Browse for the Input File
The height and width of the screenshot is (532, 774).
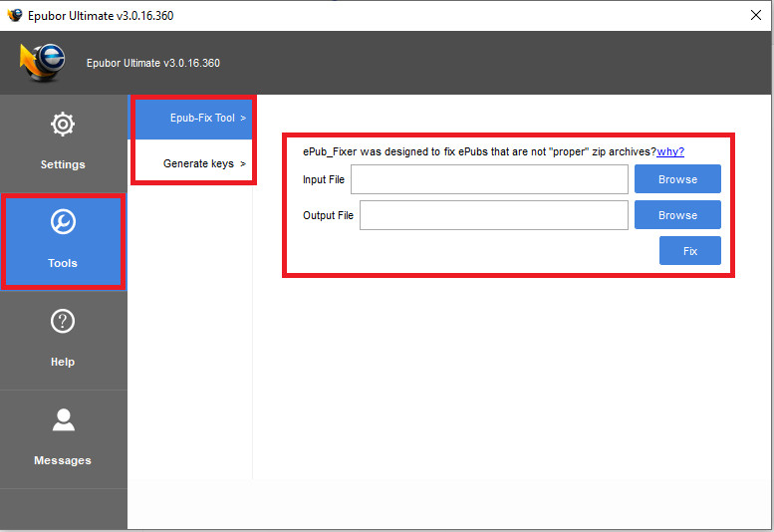pos(677,179)
